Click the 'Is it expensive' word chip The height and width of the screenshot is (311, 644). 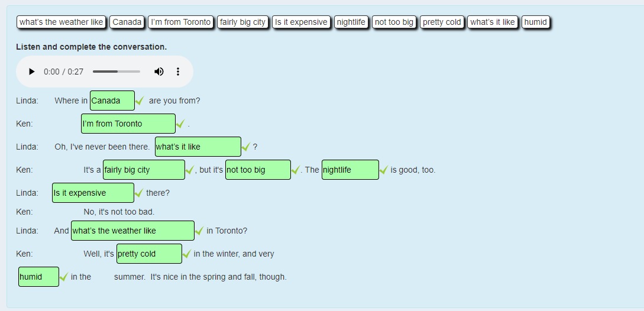[x=301, y=22]
